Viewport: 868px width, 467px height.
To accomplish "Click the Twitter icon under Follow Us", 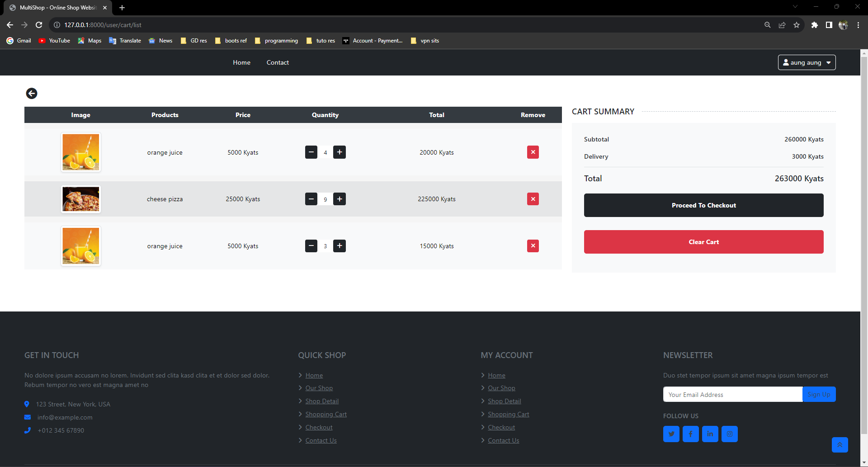I will click(671, 434).
